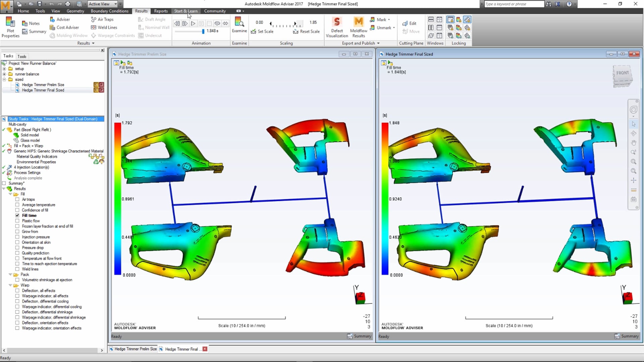
Task: Open the Air Traps result
Action: [102, 19]
